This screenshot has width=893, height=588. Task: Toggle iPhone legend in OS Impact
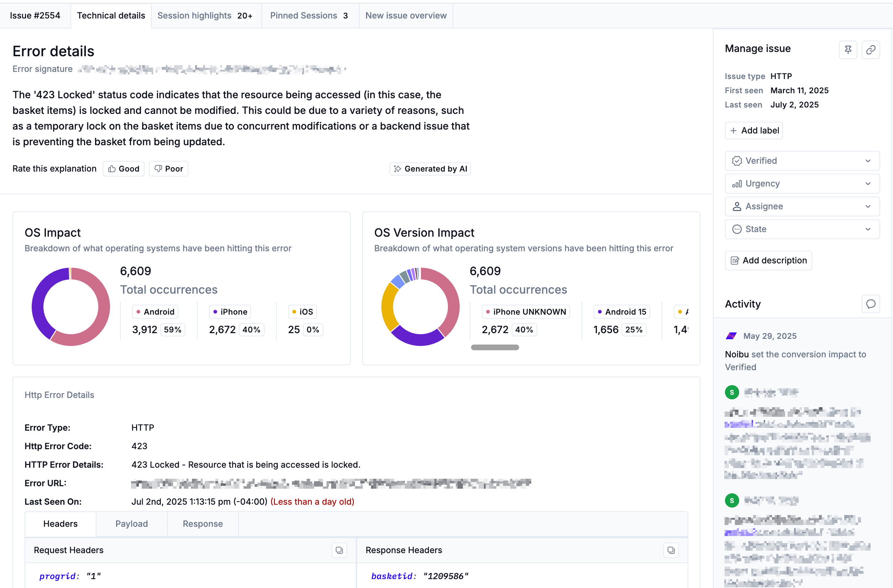point(230,312)
